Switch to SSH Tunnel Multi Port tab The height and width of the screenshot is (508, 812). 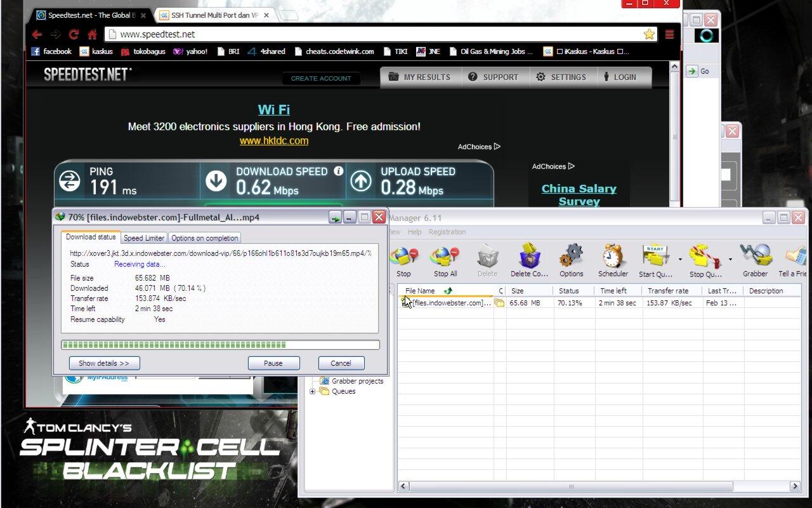coord(214,15)
